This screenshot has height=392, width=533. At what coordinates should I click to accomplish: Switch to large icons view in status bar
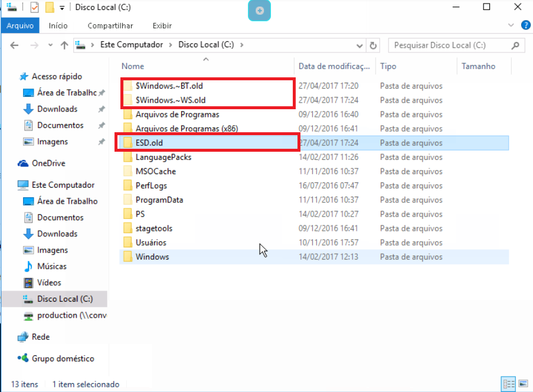point(524,384)
